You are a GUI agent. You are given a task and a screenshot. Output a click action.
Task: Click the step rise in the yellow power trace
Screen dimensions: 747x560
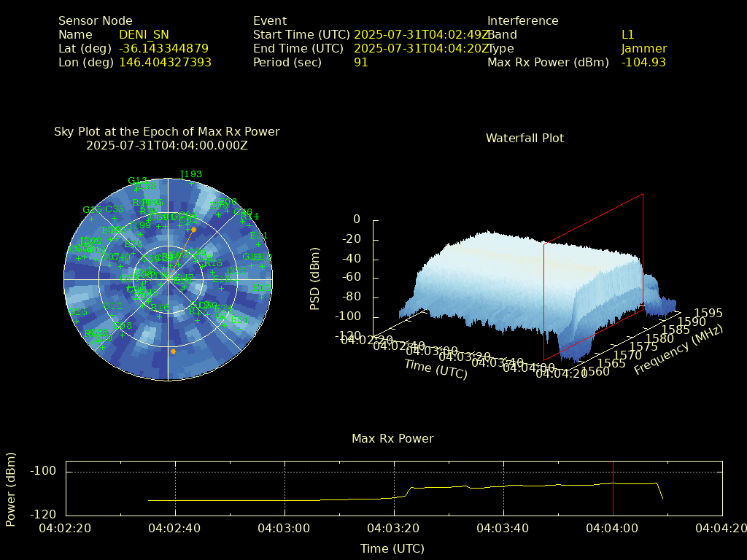pyautogui.click(x=409, y=491)
